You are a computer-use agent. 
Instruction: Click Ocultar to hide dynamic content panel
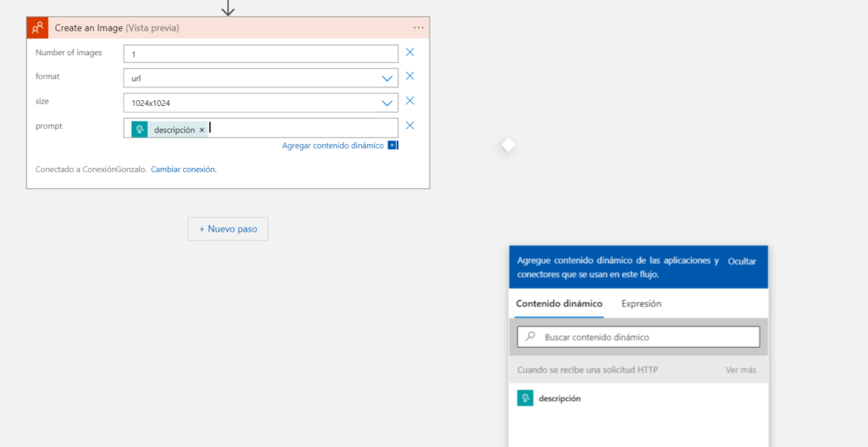coord(742,261)
